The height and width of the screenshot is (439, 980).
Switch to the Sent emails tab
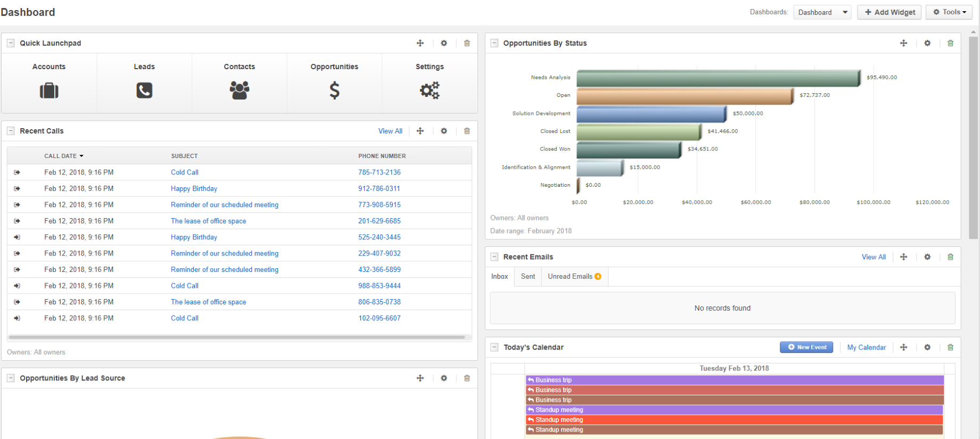click(528, 277)
